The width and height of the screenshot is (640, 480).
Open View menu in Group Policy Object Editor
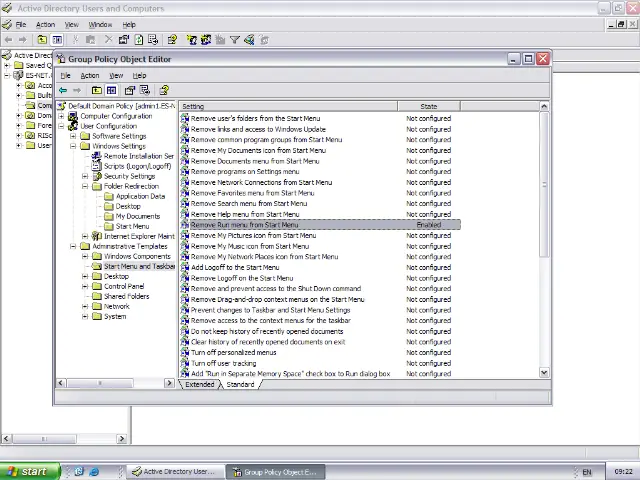click(x=116, y=76)
